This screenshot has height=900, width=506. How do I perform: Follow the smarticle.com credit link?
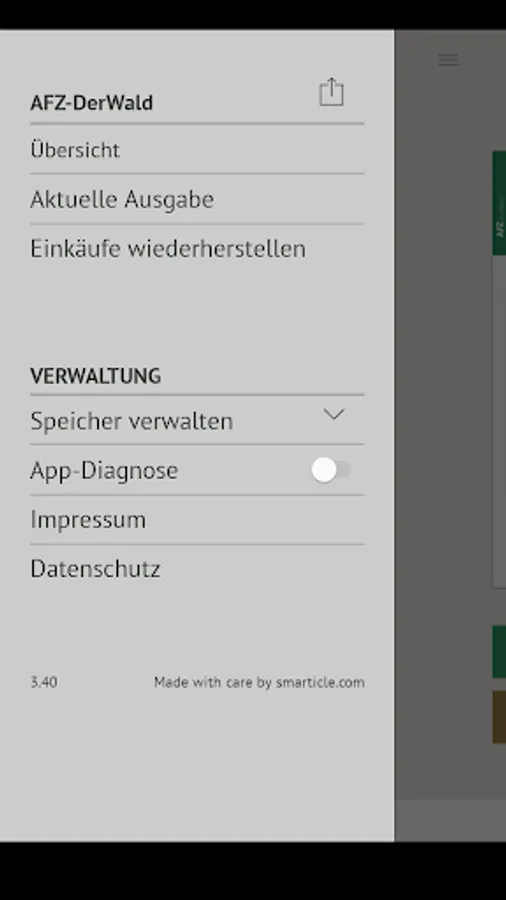point(320,682)
